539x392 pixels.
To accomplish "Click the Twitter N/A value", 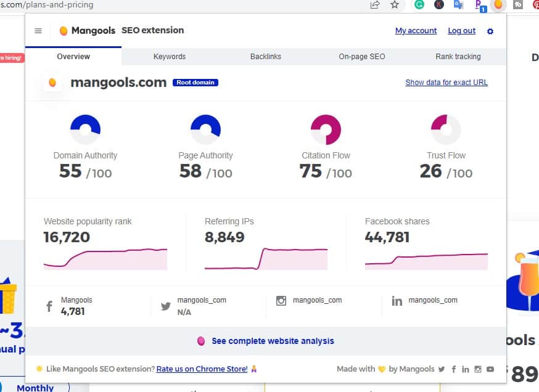I will click(x=184, y=312).
